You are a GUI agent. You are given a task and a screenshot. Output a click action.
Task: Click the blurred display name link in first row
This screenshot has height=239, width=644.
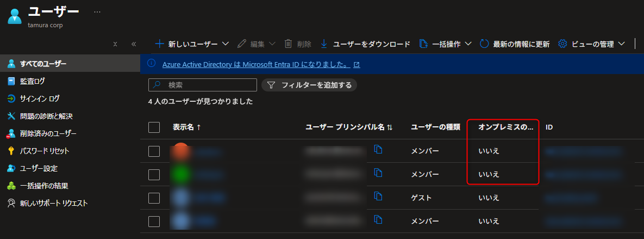pyautogui.click(x=208, y=152)
